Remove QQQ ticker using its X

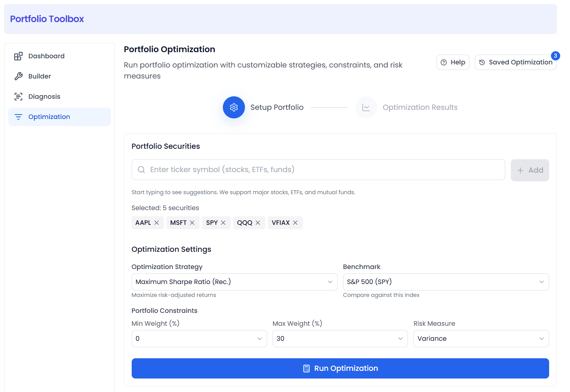(258, 223)
